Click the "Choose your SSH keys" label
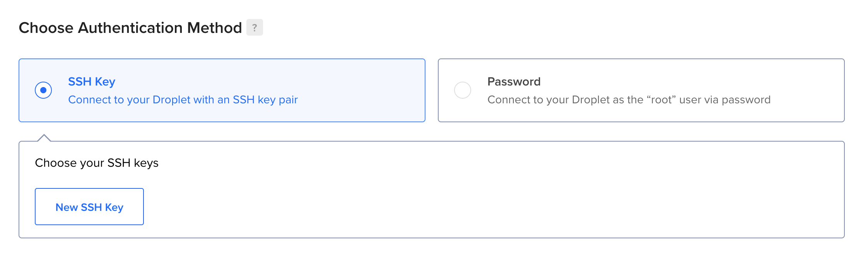The image size is (868, 260). (97, 163)
